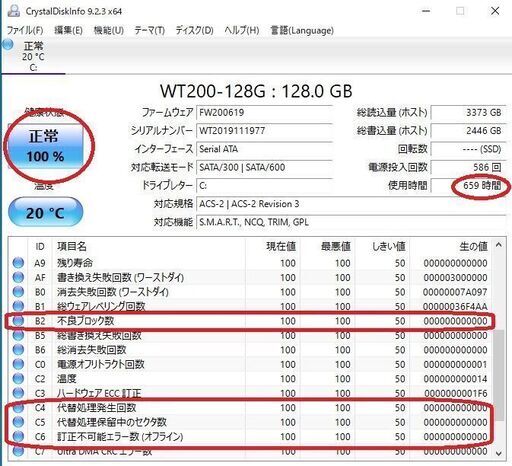Viewport: 512px width, 466px height.
Task: Click the 最悪値 column header
Action: 327,247
